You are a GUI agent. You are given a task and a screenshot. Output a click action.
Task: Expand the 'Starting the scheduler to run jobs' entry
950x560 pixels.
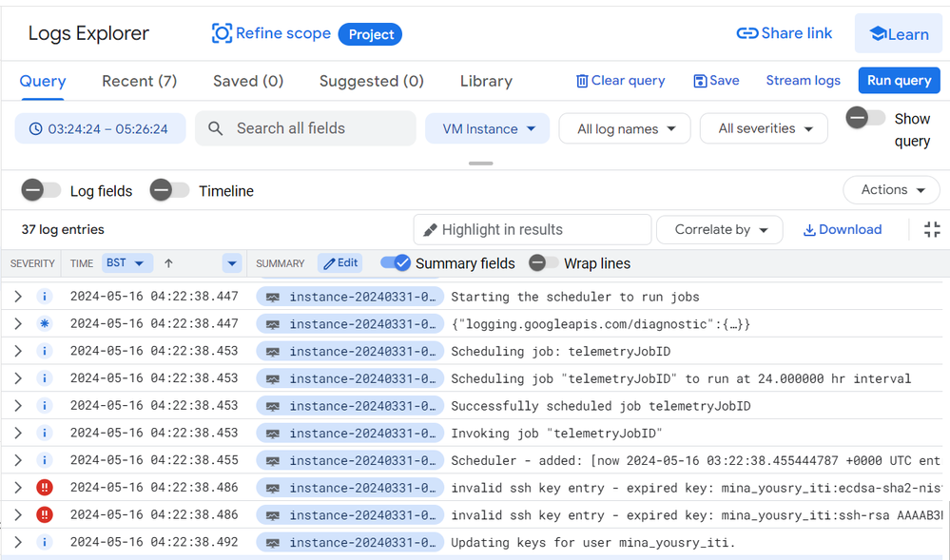pyautogui.click(x=17, y=297)
